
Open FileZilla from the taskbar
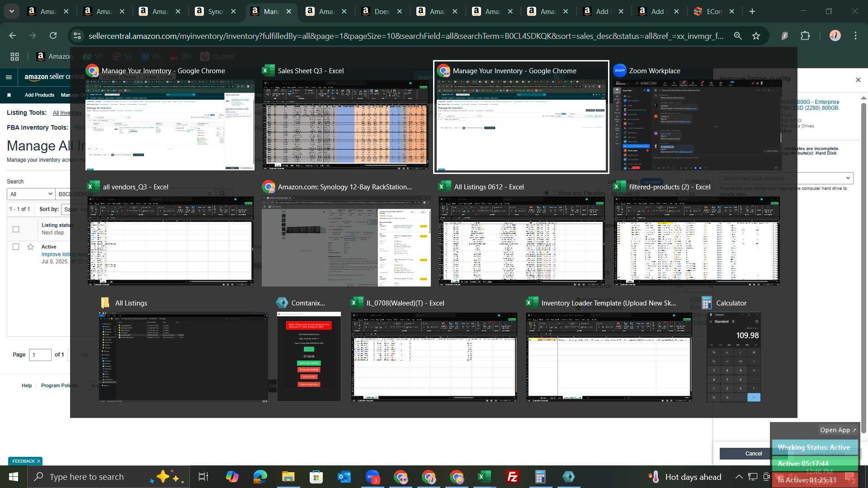(x=512, y=477)
